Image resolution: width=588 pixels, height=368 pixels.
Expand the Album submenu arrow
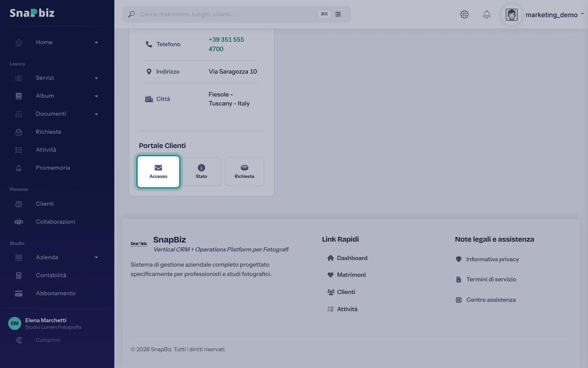[x=96, y=96]
